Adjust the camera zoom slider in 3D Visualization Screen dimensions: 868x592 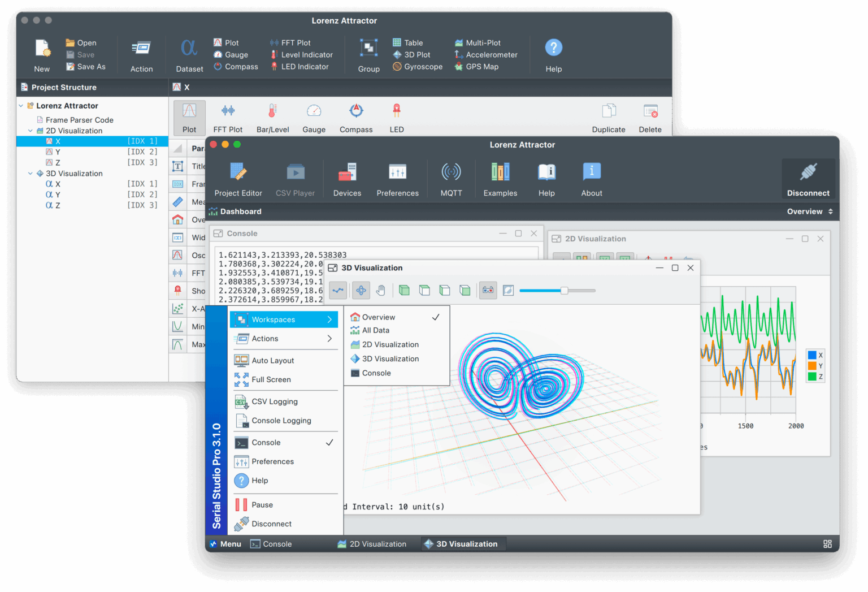click(565, 290)
